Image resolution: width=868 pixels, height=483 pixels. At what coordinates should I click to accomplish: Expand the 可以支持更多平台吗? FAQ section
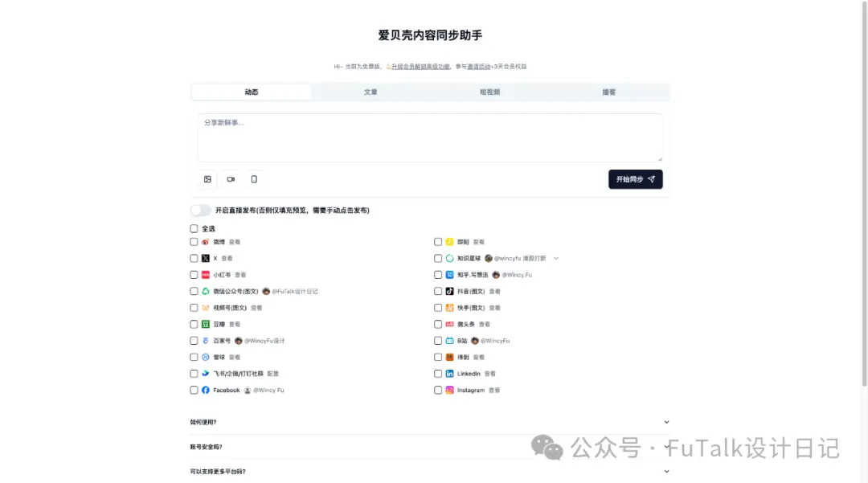pos(429,472)
